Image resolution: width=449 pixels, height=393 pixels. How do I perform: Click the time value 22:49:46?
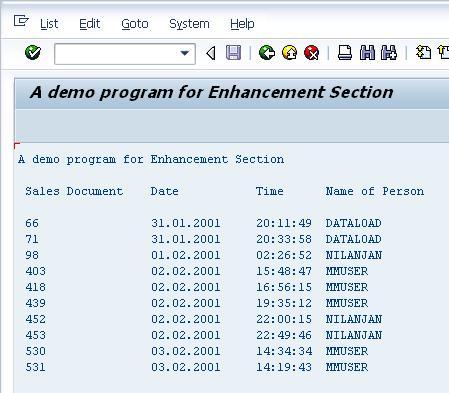(x=284, y=335)
